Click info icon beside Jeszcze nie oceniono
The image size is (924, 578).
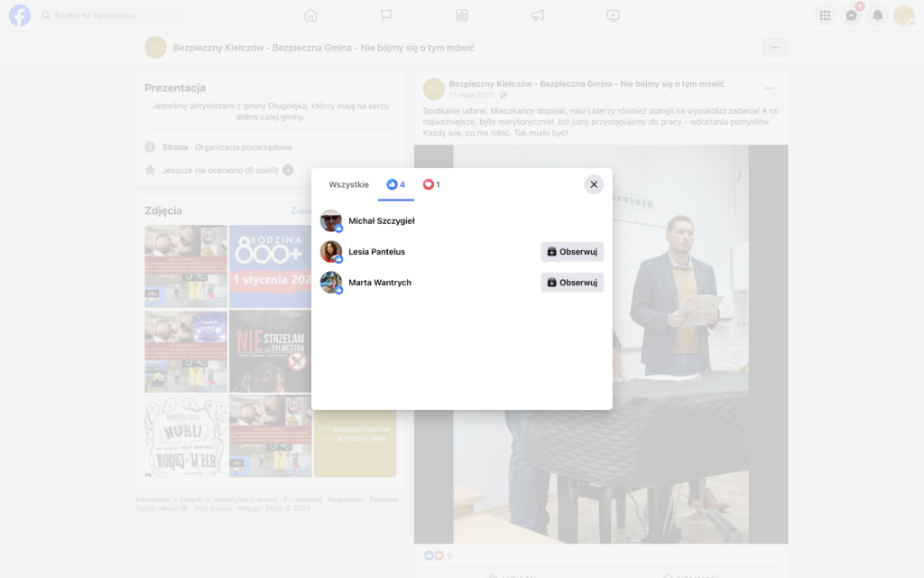288,170
